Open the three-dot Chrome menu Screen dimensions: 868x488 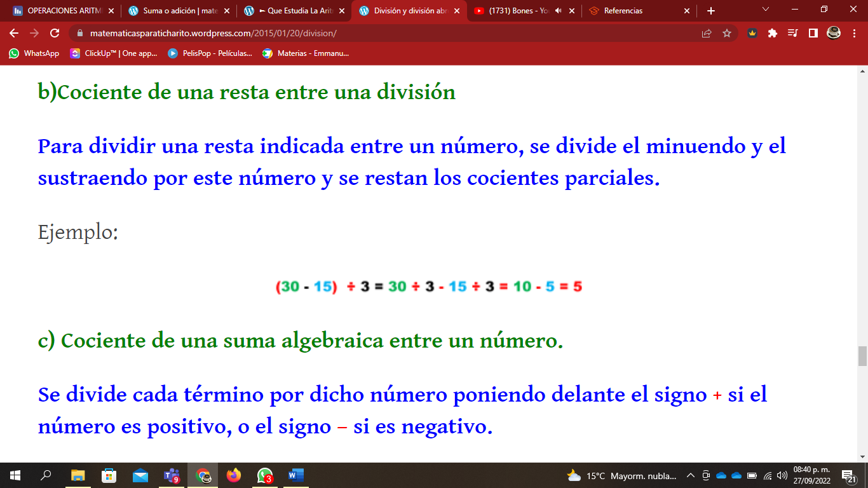[x=853, y=33]
